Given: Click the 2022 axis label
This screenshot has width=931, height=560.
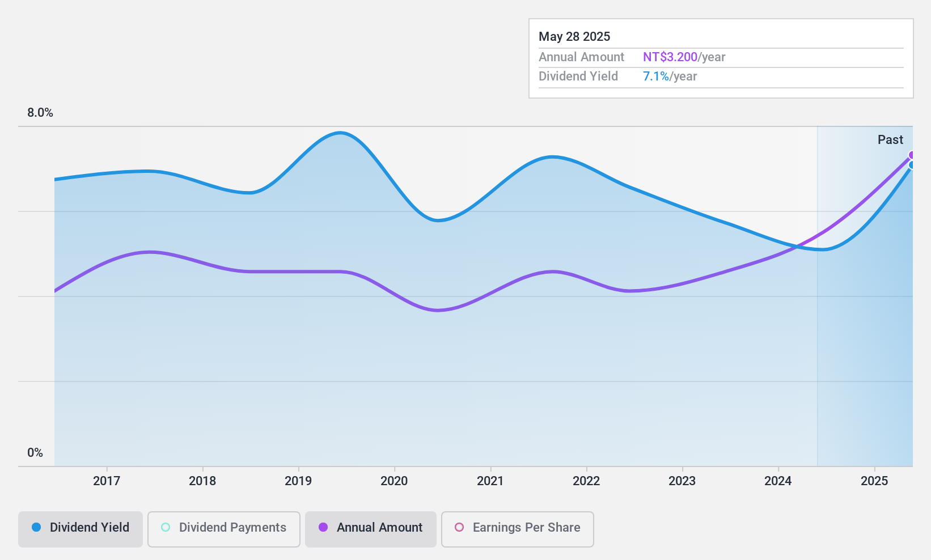Looking at the screenshot, I should pyautogui.click(x=586, y=481).
